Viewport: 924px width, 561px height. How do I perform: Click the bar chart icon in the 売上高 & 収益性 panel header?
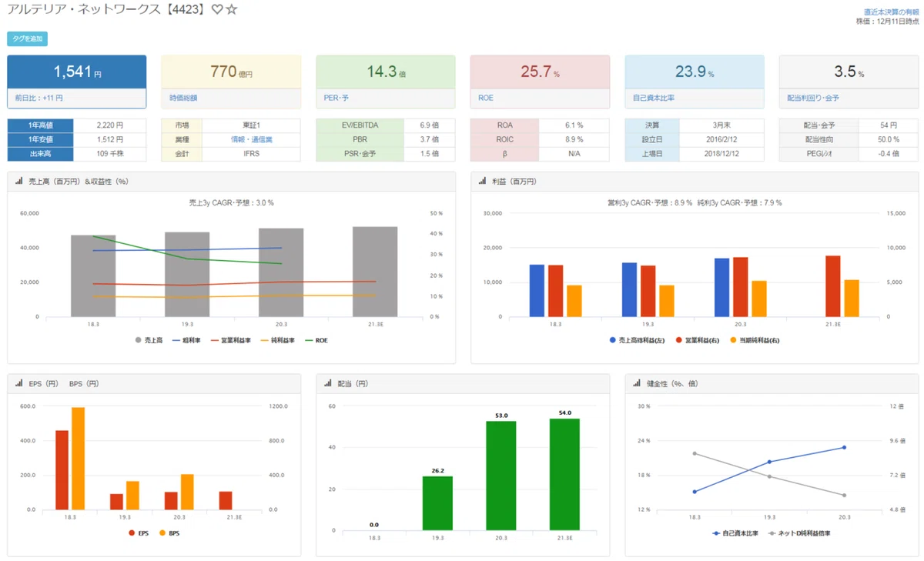(x=18, y=181)
